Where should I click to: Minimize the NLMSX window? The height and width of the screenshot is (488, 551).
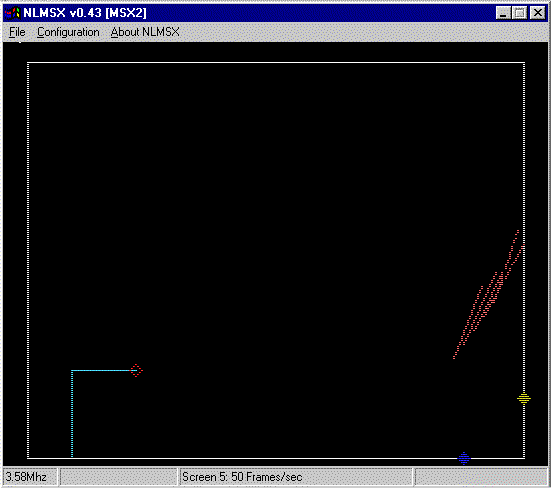[x=503, y=13]
